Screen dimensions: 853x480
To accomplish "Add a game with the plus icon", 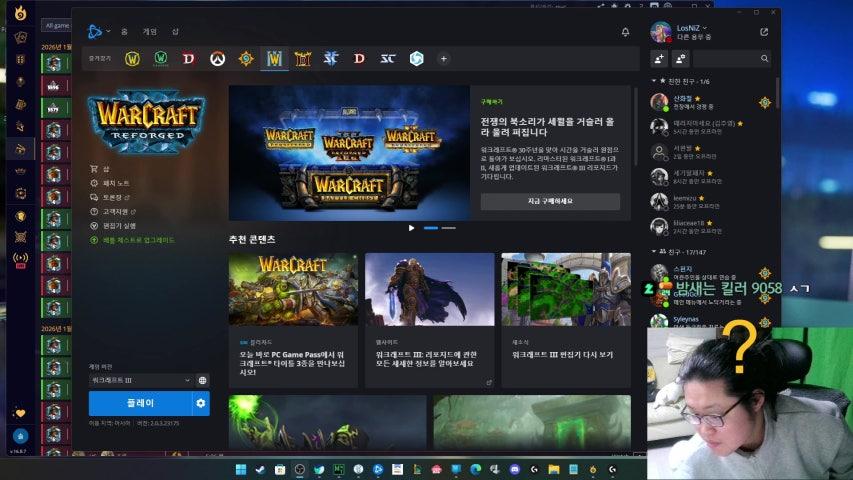I will (x=443, y=59).
